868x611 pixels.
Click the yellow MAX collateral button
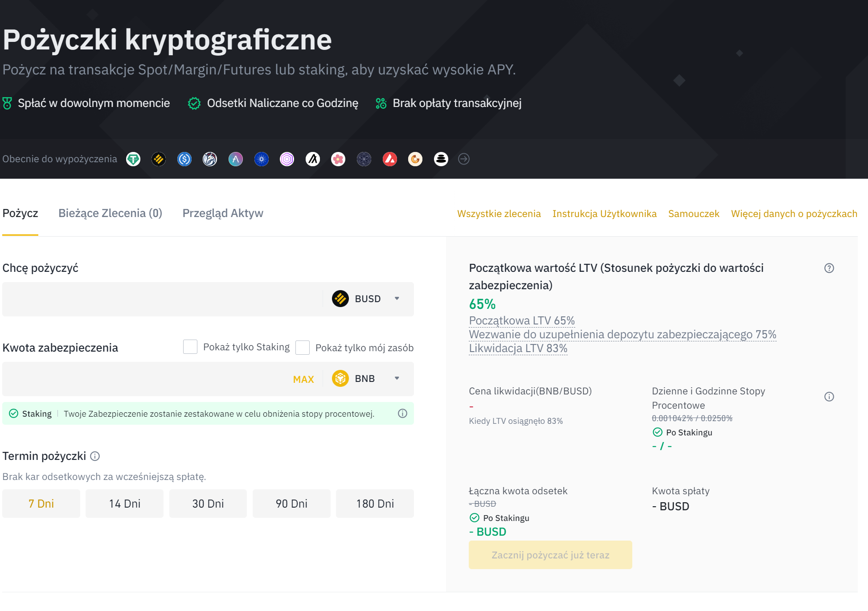pyautogui.click(x=303, y=379)
